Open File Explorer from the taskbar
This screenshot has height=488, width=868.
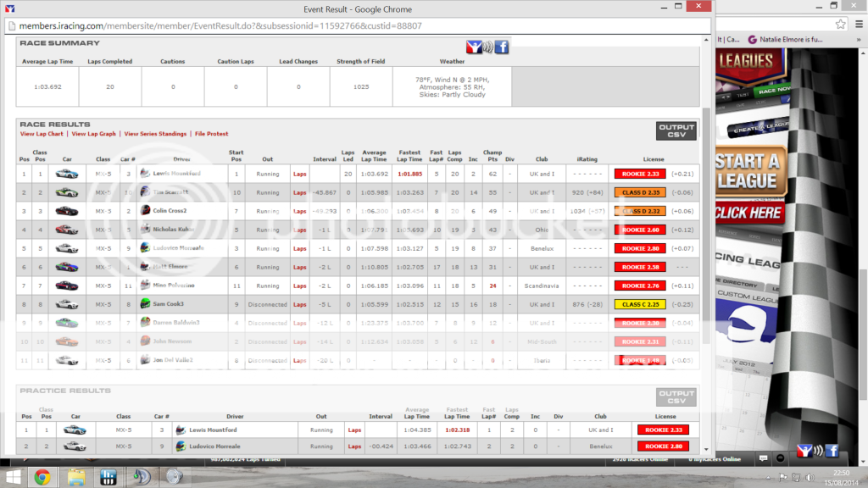tap(77, 476)
